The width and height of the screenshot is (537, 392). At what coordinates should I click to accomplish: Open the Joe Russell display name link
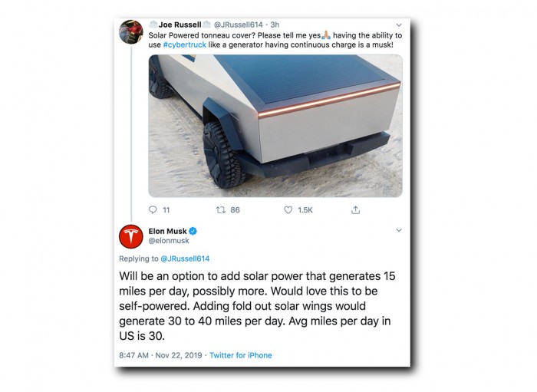click(x=180, y=25)
